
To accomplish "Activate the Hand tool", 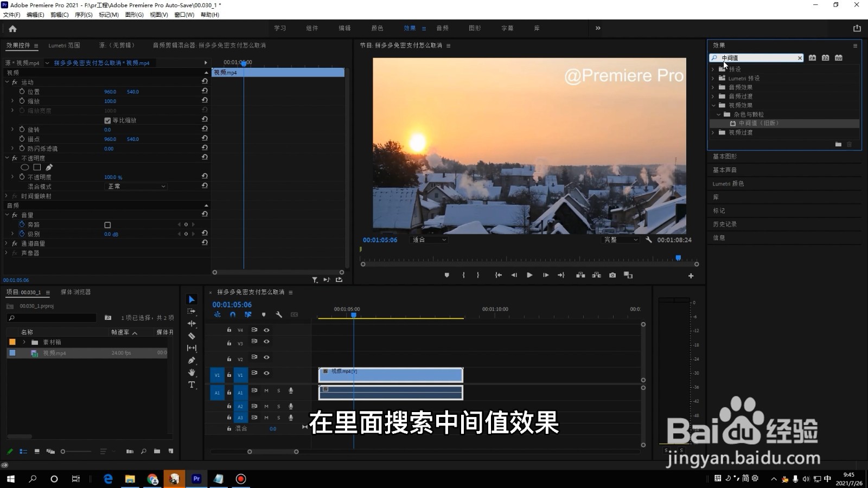I will pos(192,373).
